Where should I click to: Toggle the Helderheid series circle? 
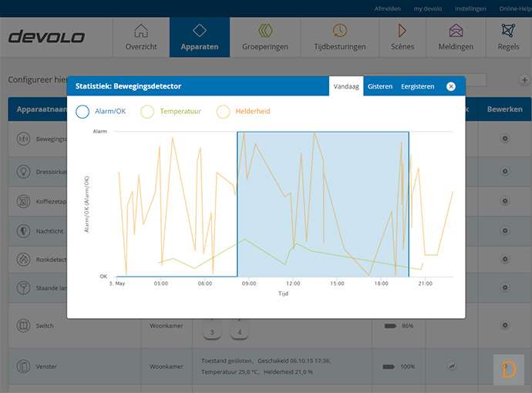click(x=224, y=112)
